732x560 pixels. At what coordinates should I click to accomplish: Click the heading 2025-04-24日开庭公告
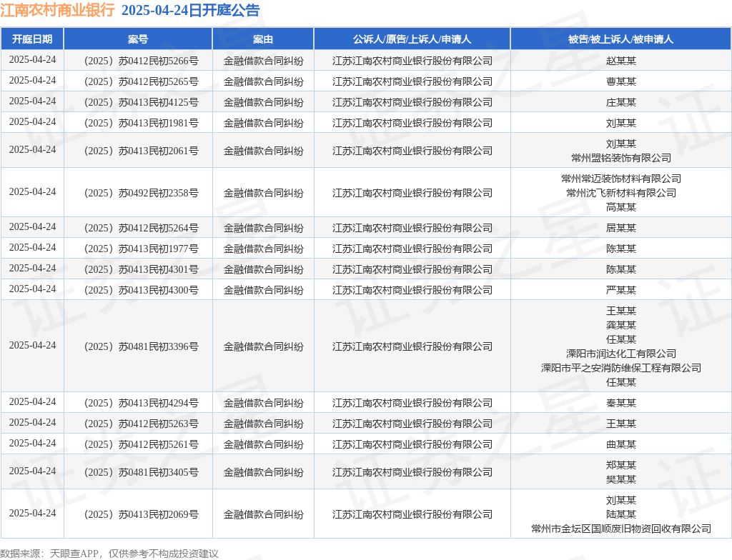(190, 10)
